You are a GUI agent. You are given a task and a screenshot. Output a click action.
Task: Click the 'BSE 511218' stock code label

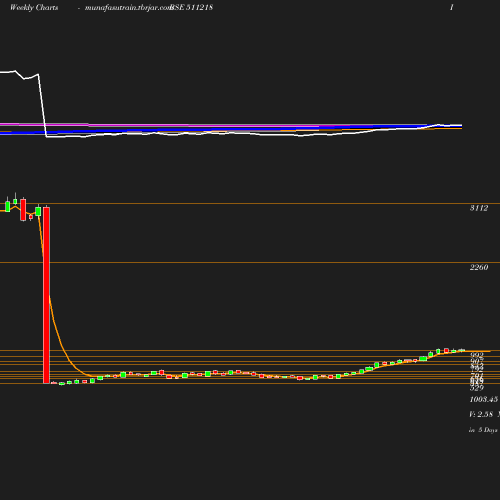[192, 7]
